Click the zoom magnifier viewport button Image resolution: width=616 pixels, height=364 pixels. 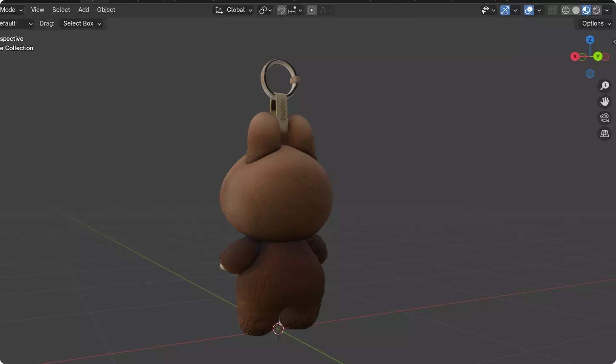(605, 86)
